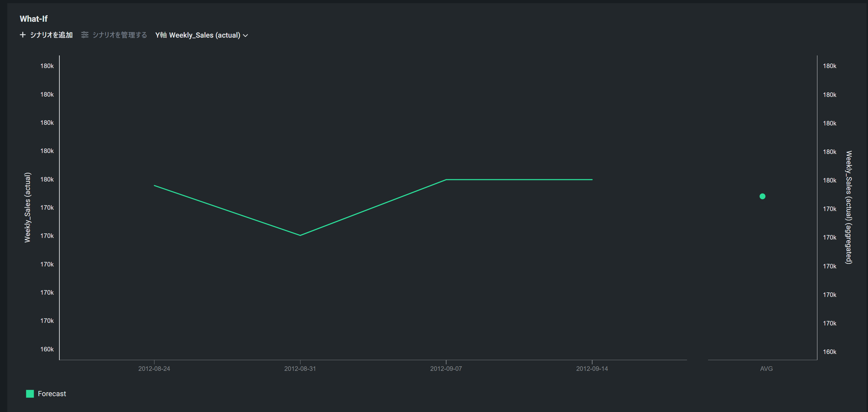Viewport: 868px width, 412px height.
Task: Click the sliders icon for manage scenarios
Action: pos(85,35)
